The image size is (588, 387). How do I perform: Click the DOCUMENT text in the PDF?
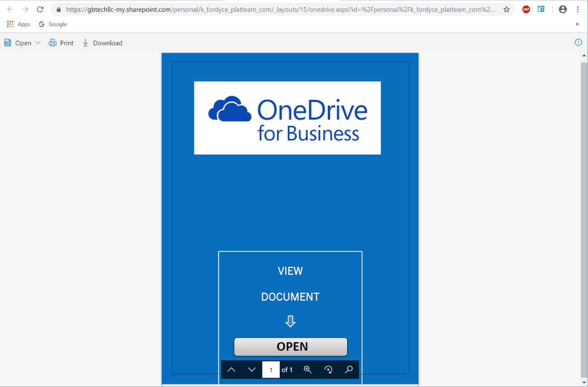click(x=290, y=297)
